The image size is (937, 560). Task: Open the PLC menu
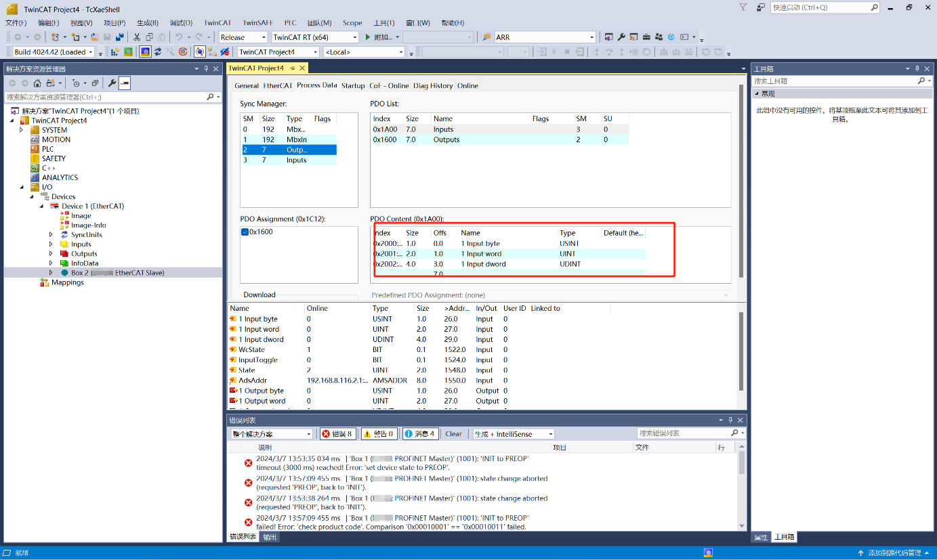click(x=290, y=22)
